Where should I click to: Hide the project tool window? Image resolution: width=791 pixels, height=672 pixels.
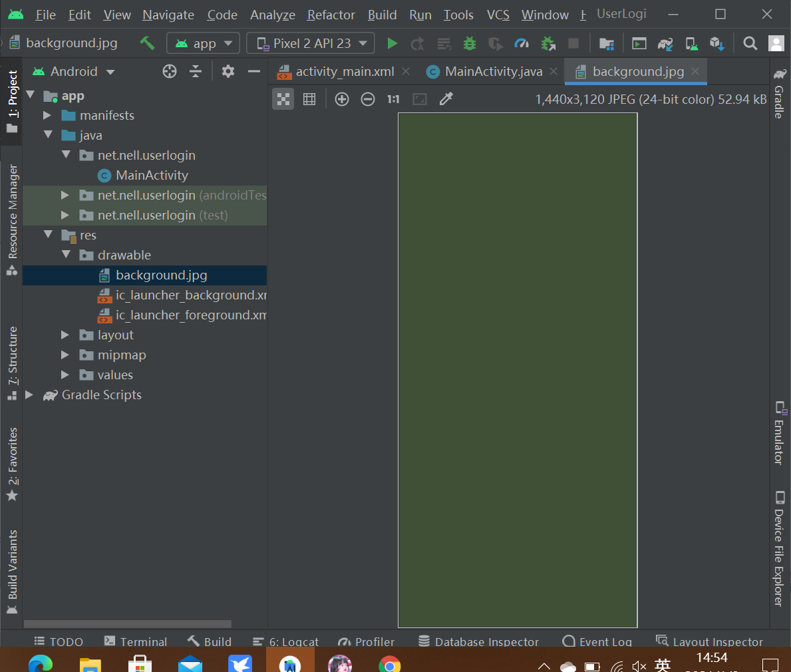pyautogui.click(x=254, y=72)
